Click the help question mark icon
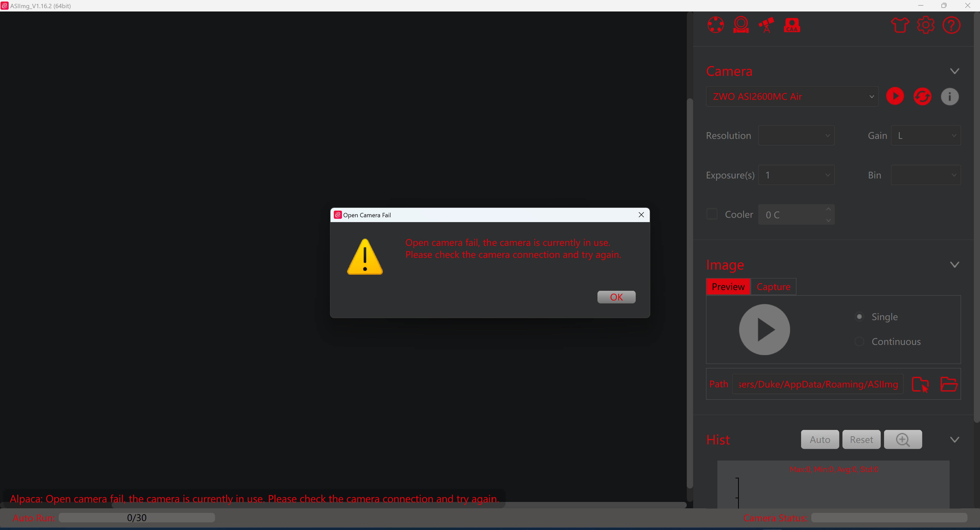 pos(951,25)
